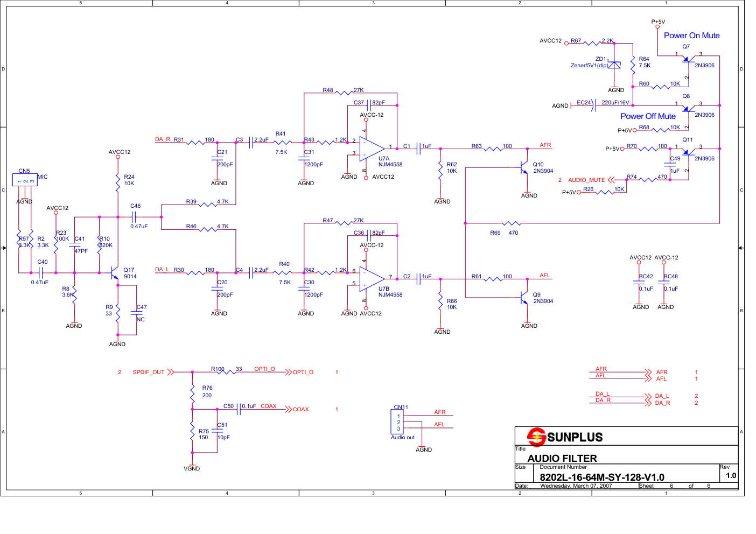Select resistor R48 27K symbol

(x=344, y=93)
